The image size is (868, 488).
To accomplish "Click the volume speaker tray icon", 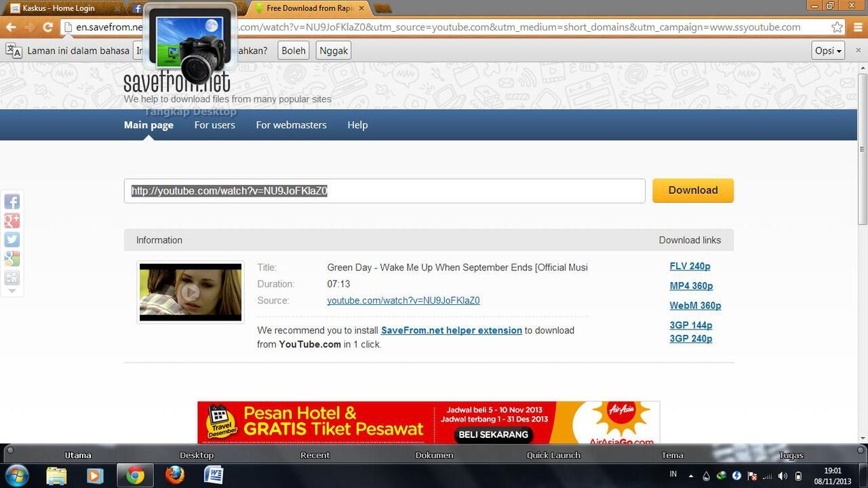I will click(783, 476).
